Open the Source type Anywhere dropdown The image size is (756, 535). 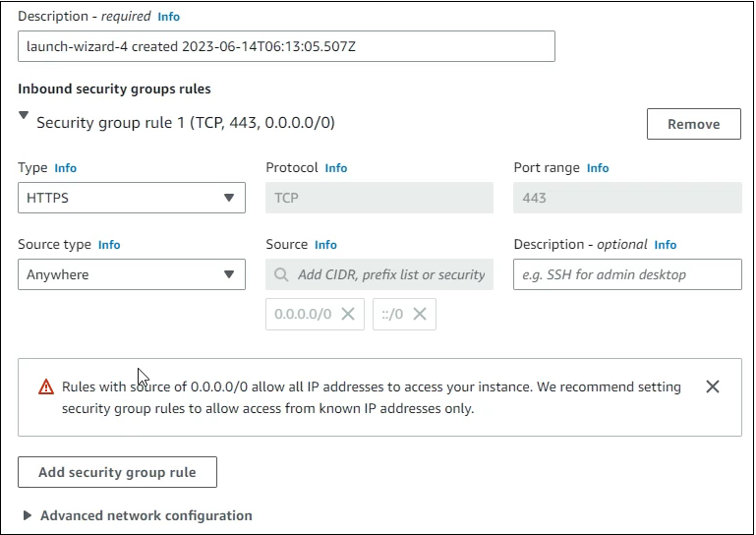[131, 274]
